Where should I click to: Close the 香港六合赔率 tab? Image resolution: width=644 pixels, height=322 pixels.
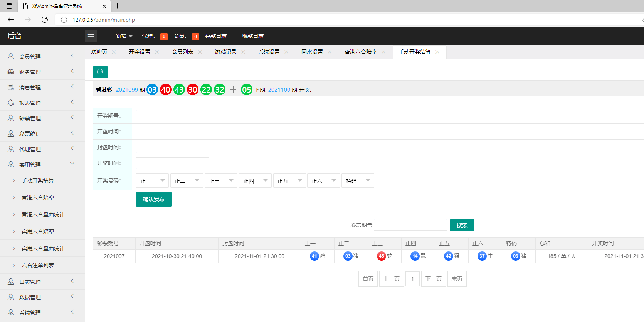click(x=383, y=52)
